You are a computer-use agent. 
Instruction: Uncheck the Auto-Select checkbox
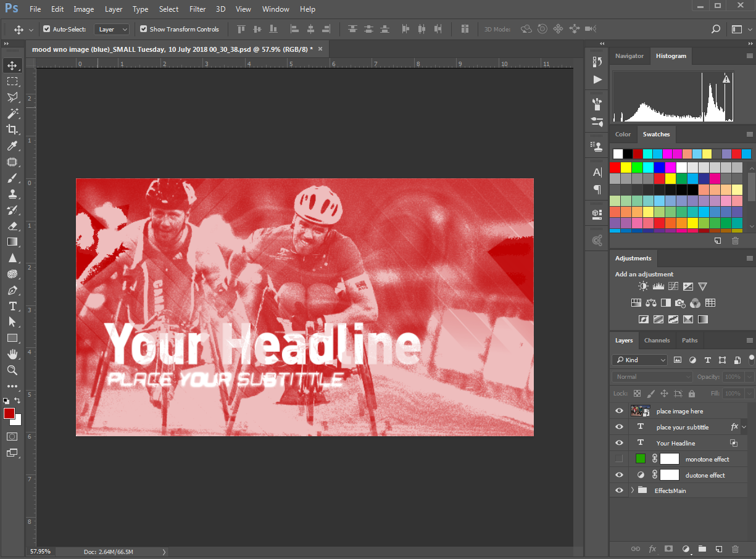46,29
